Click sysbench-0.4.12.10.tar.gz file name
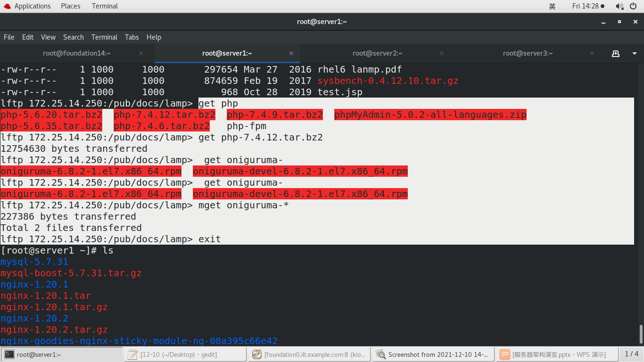This screenshot has height=362, width=644. click(388, 81)
